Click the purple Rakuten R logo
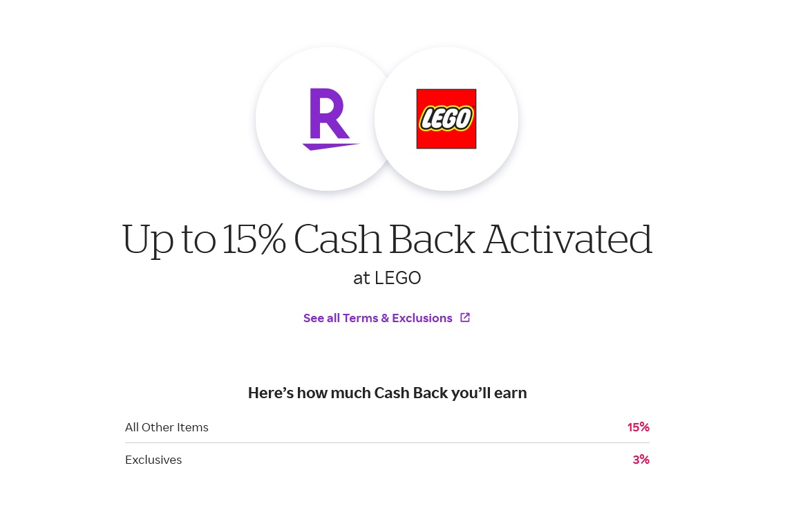Screen dimensions: 812x515 330,119
